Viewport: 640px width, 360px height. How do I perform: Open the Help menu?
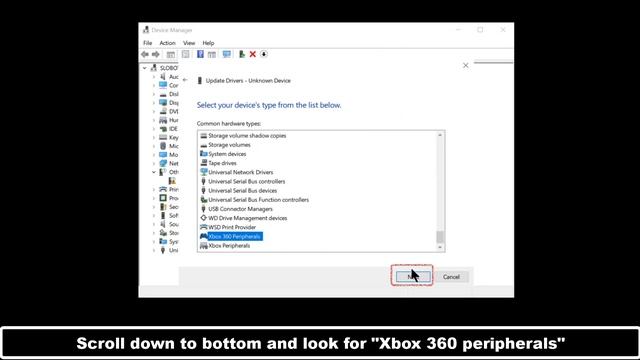click(208, 43)
